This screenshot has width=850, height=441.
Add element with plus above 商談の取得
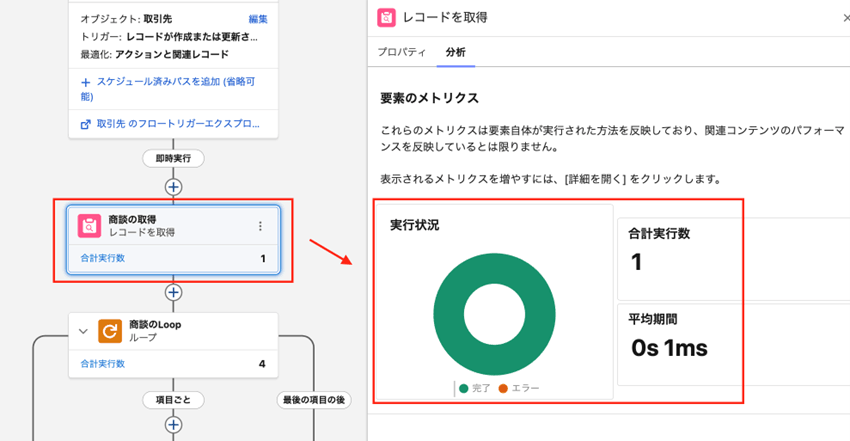174,186
